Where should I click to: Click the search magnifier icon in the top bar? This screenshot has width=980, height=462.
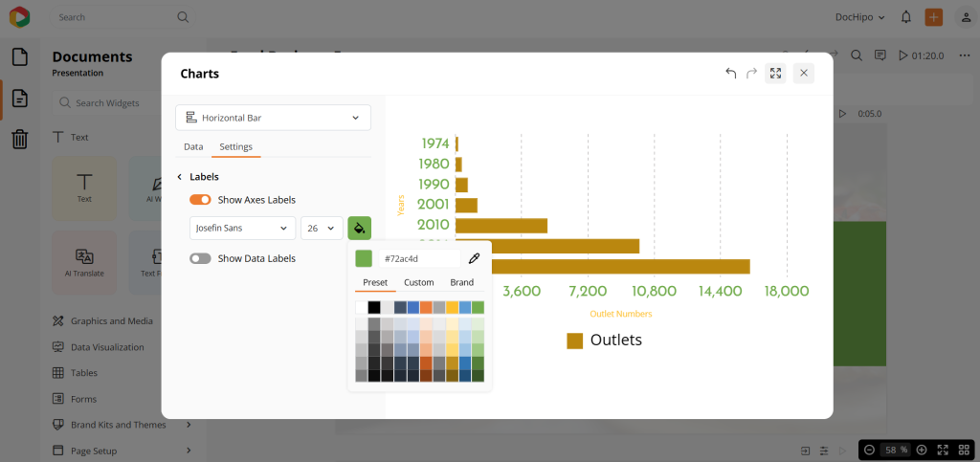pyautogui.click(x=183, y=17)
